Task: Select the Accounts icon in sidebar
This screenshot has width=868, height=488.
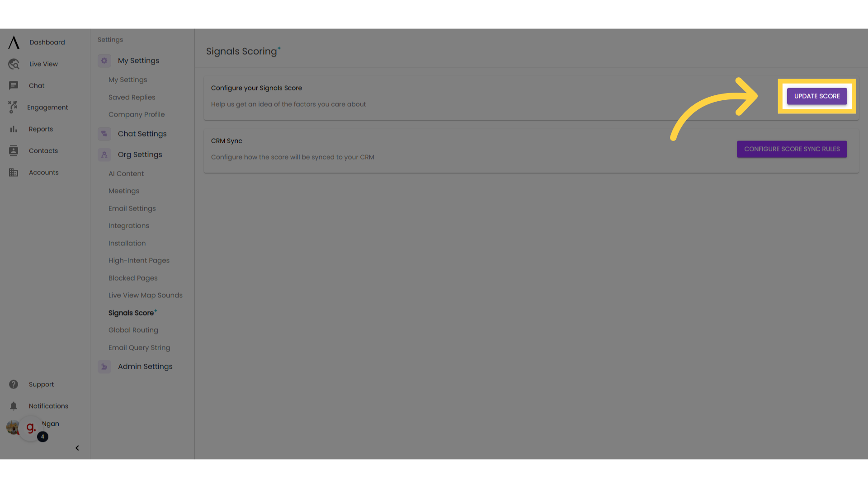Action: (13, 173)
